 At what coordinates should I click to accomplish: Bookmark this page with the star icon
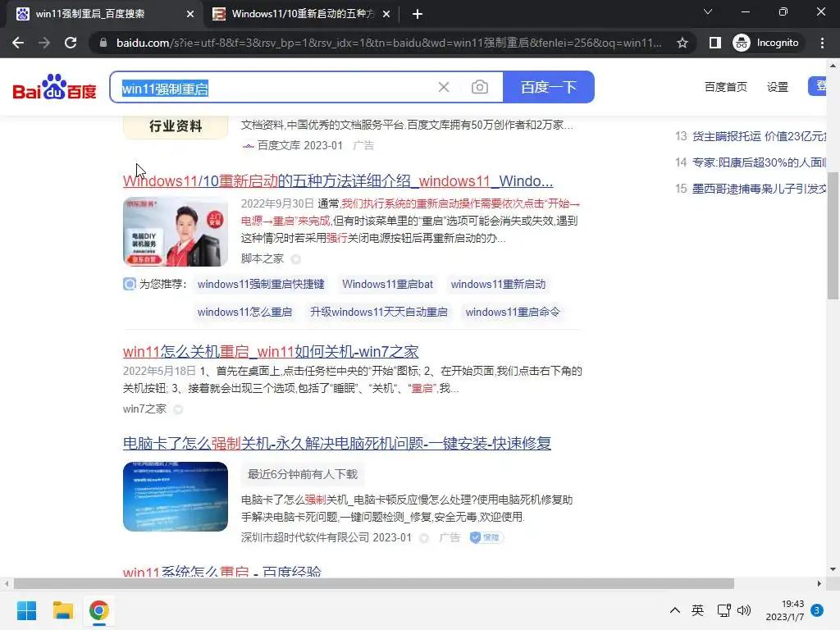[x=682, y=43]
